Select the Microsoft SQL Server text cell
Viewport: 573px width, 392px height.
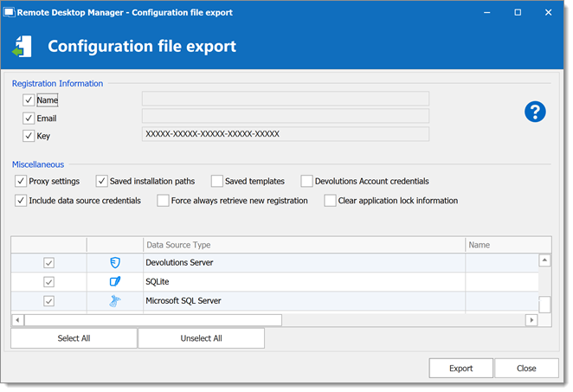click(304, 301)
